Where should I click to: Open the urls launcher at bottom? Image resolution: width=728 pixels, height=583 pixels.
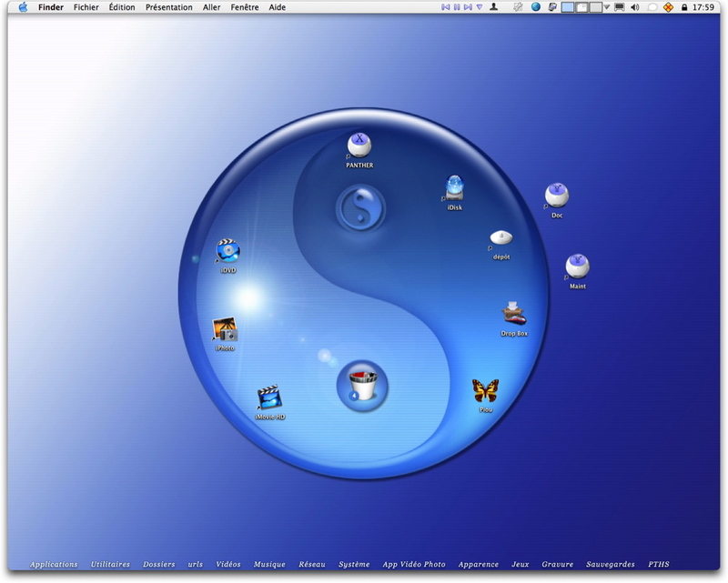(195, 565)
